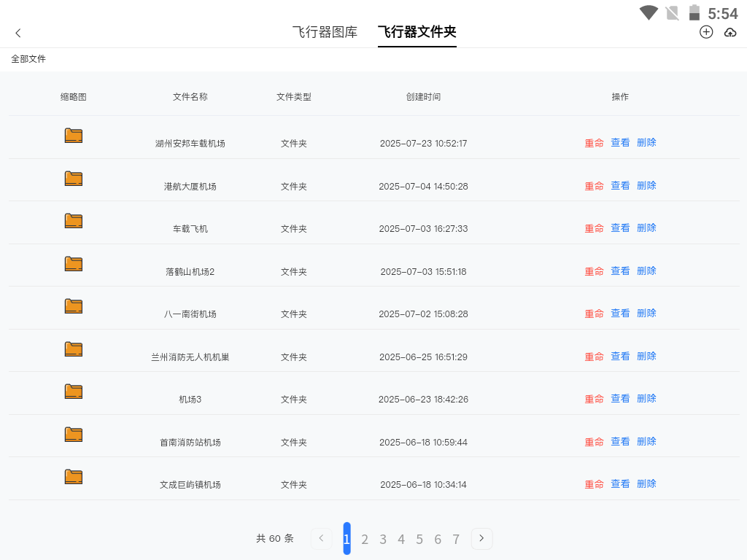Delete the 文成巨屿镇机场 folder
Viewport: 747px width, 560px height.
coord(646,483)
